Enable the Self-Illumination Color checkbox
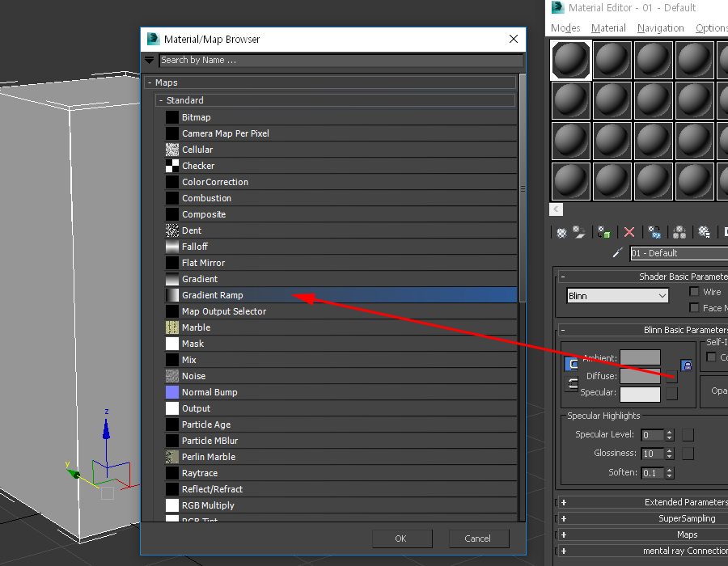The width and height of the screenshot is (728, 566). point(711,357)
